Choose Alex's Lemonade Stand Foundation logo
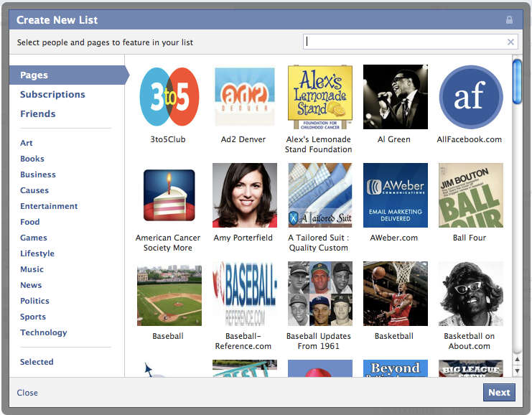The image size is (532, 415). [320, 97]
